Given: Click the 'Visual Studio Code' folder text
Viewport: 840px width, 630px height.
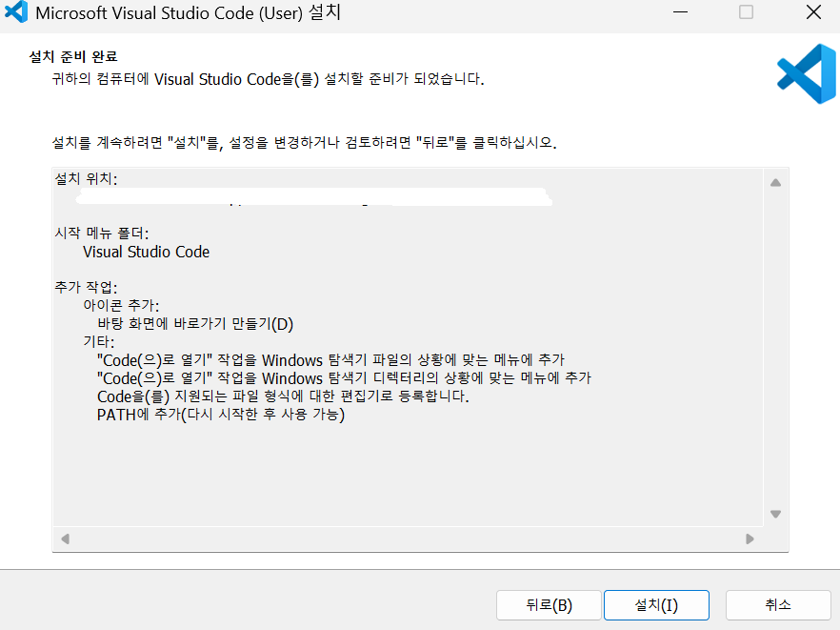Looking at the screenshot, I should click(147, 252).
